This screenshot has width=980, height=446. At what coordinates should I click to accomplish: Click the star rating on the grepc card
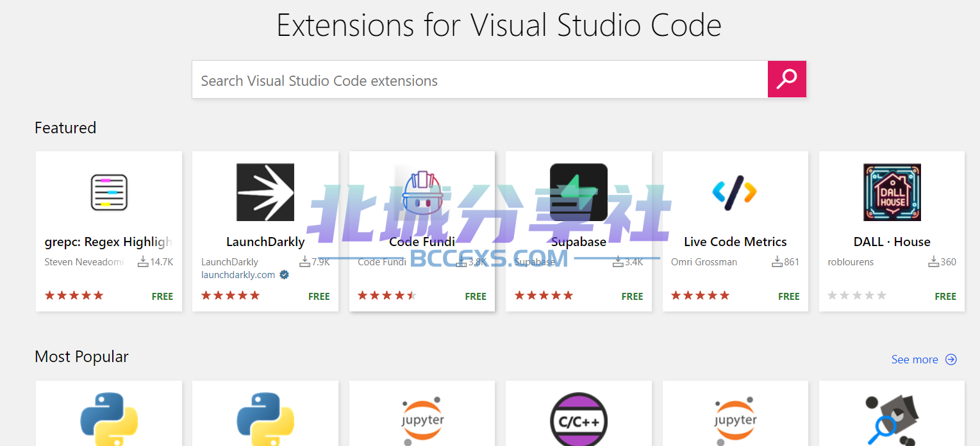[74, 295]
